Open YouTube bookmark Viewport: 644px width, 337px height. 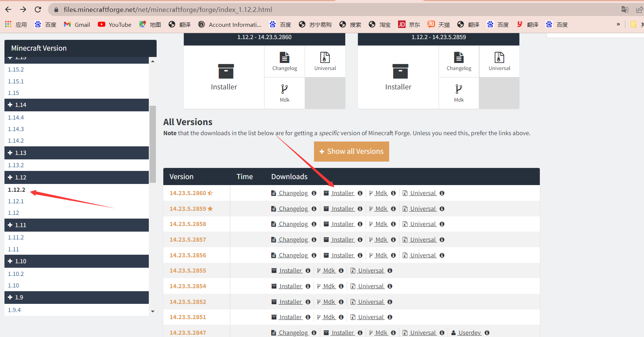pyautogui.click(x=115, y=25)
